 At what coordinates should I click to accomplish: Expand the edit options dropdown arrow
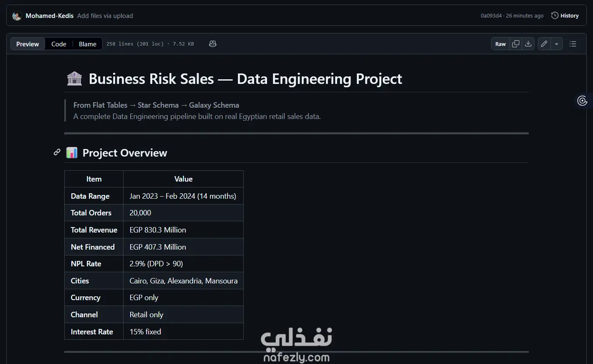pyautogui.click(x=557, y=44)
